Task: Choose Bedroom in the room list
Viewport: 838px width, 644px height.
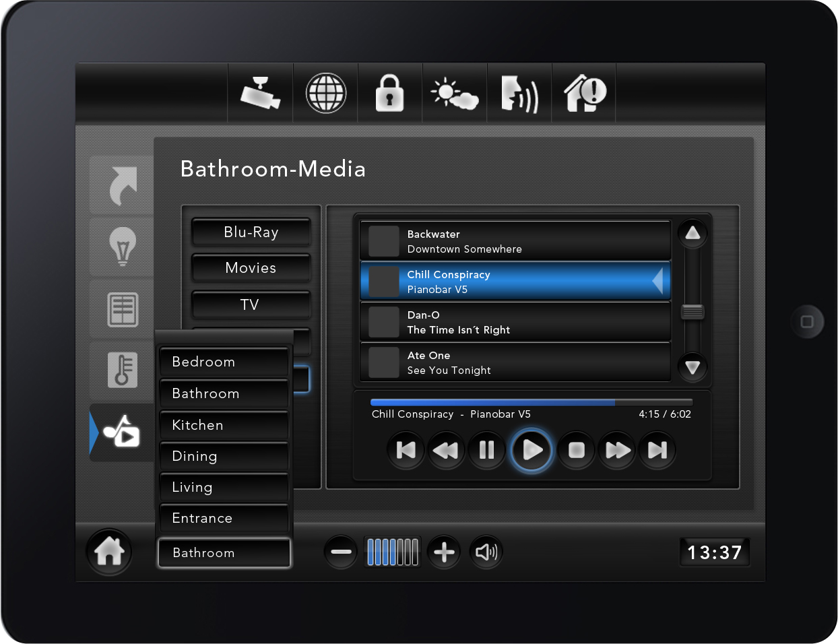Action: click(x=224, y=362)
